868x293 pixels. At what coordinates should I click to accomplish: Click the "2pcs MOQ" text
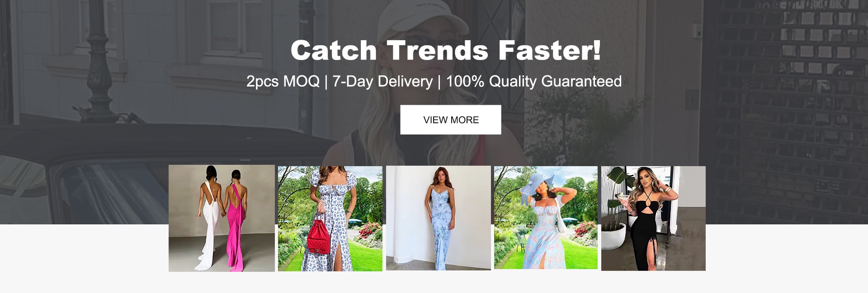click(283, 81)
